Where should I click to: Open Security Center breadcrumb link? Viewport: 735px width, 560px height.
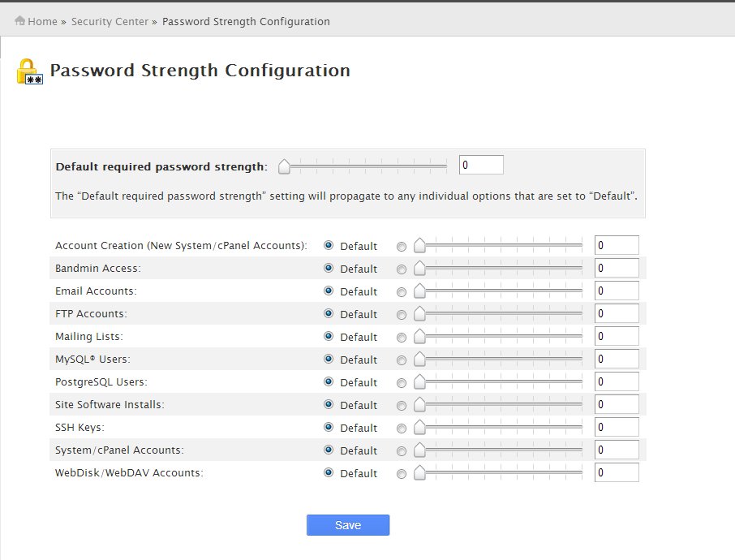(110, 22)
